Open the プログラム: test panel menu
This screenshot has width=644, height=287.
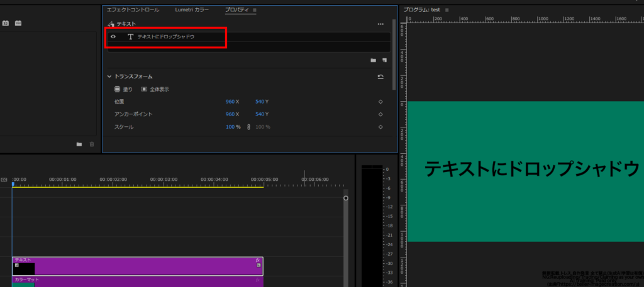[x=447, y=10]
